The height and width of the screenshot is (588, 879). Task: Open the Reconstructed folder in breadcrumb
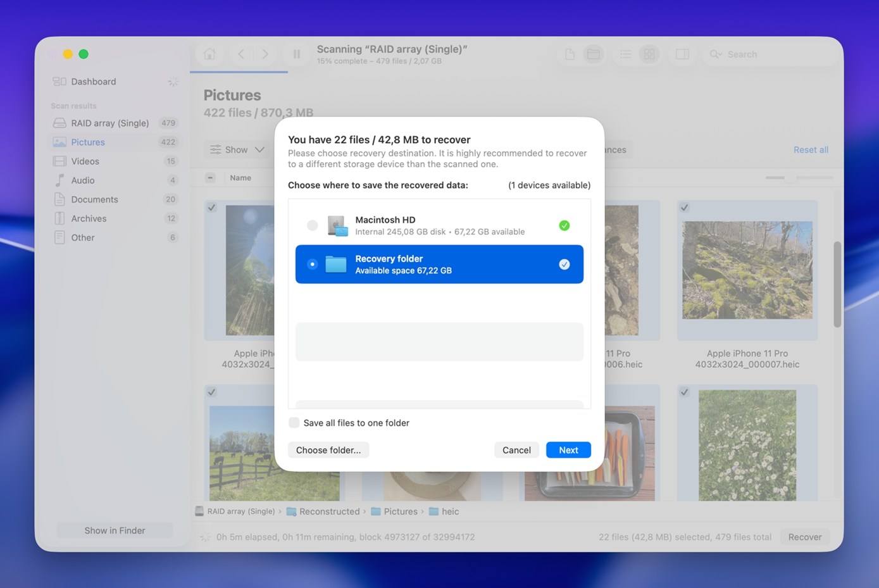(x=329, y=511)
